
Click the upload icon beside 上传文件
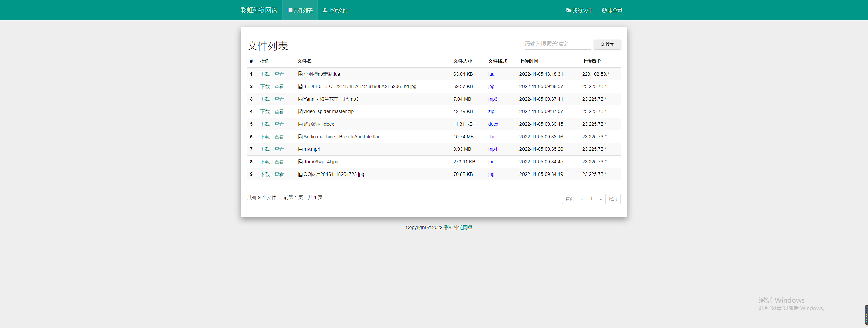tap(324, 10)
